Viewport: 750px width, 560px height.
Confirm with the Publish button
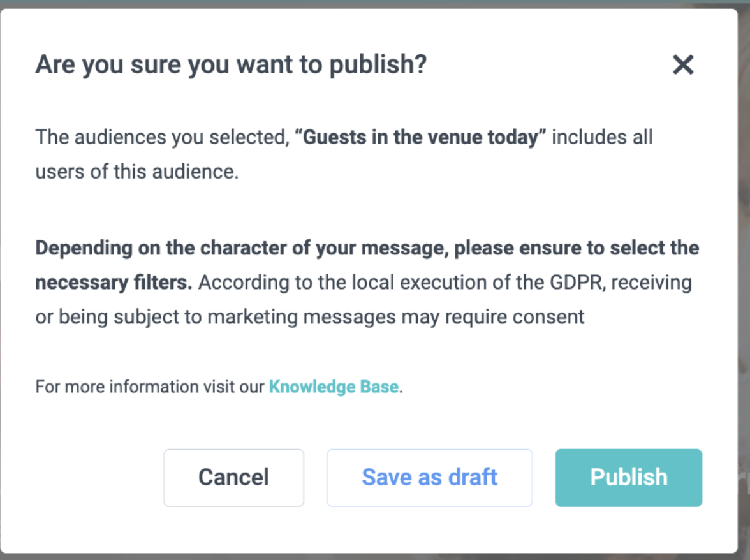(x=628, y=477)
